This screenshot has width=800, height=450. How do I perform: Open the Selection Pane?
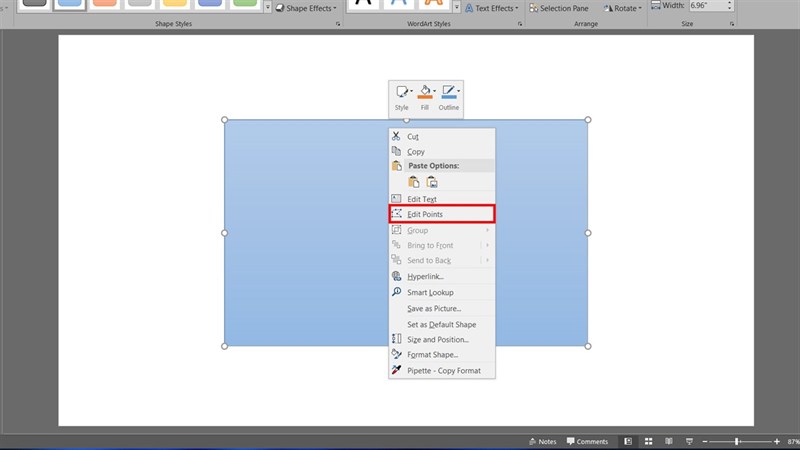tap(558, 8)
